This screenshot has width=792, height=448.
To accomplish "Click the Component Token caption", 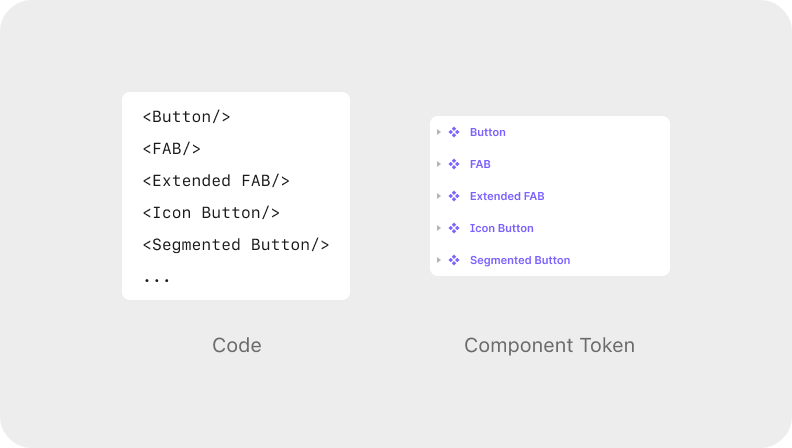I will [549, 346].
